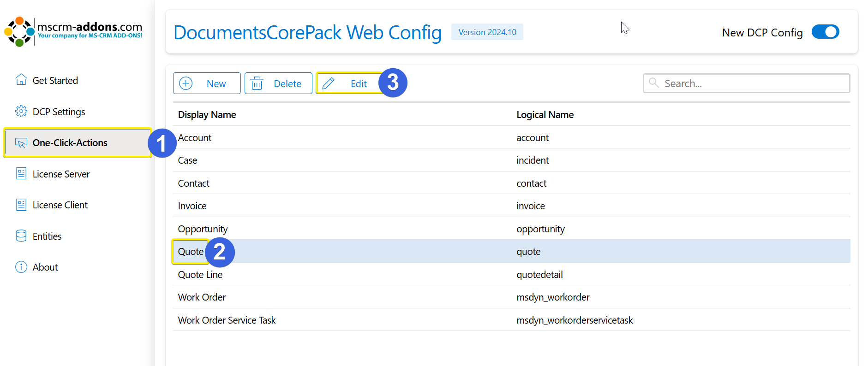Select the Opportunity entity row

coord(203,229)
